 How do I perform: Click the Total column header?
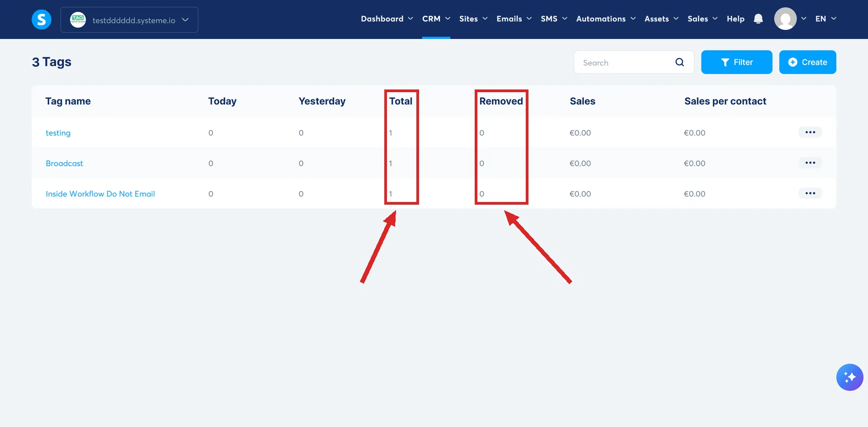(401, 101)
